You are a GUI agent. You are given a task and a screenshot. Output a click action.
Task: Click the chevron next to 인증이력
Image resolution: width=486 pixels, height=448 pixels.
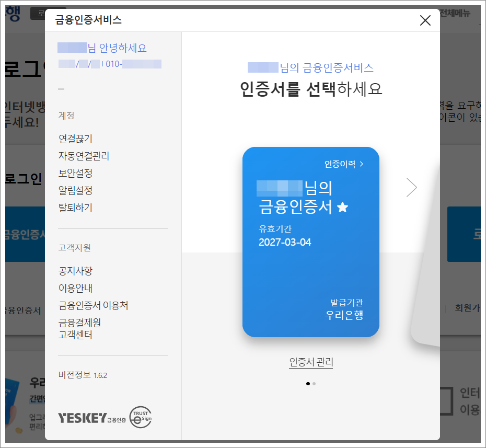click(362, 164)
